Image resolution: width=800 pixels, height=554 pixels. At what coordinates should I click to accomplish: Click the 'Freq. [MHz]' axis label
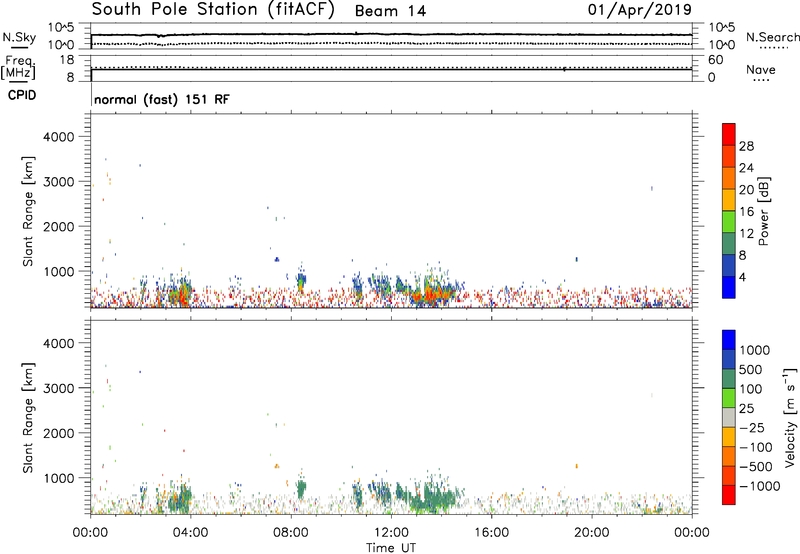18,68
